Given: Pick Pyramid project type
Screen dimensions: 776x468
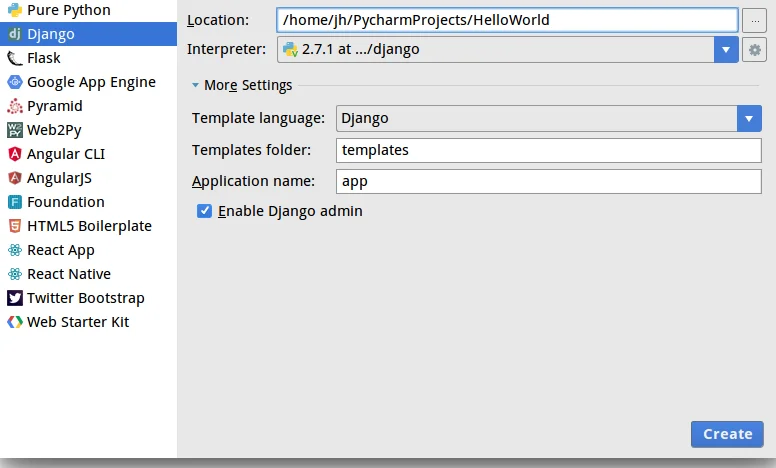Looking at the screenshot, I should (89, 106).
